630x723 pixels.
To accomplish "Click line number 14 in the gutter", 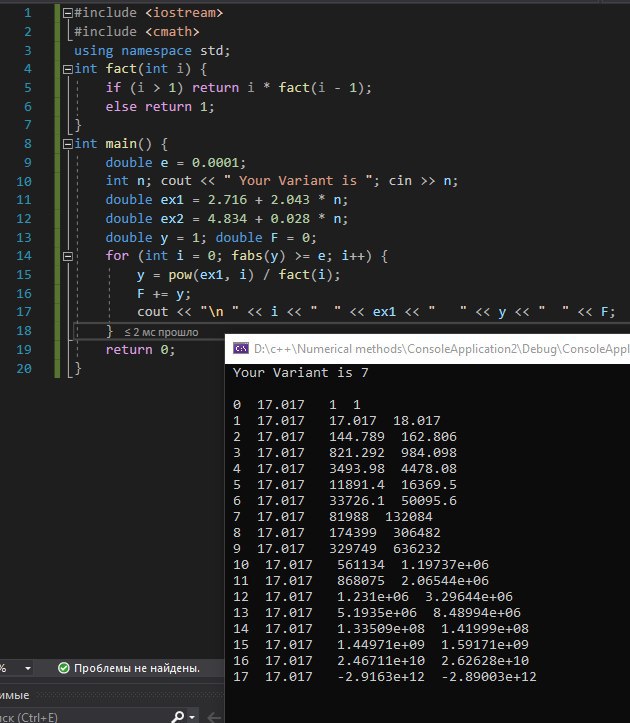I will pos(24,256).
